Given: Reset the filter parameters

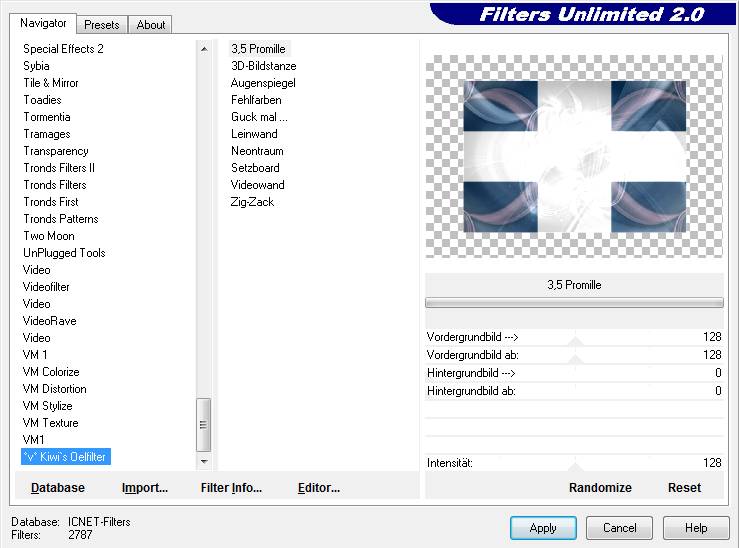Looking at the screenshot, I should 684,488.
